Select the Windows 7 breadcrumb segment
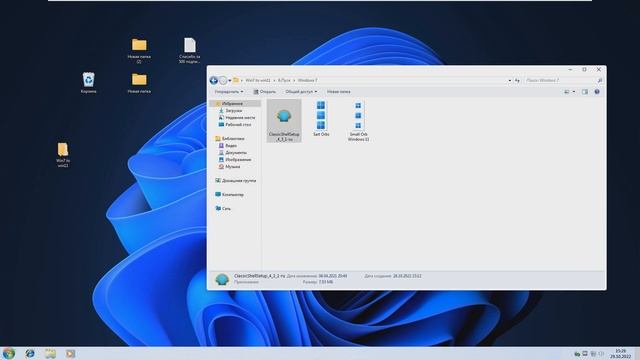 (x=307, y=80)
